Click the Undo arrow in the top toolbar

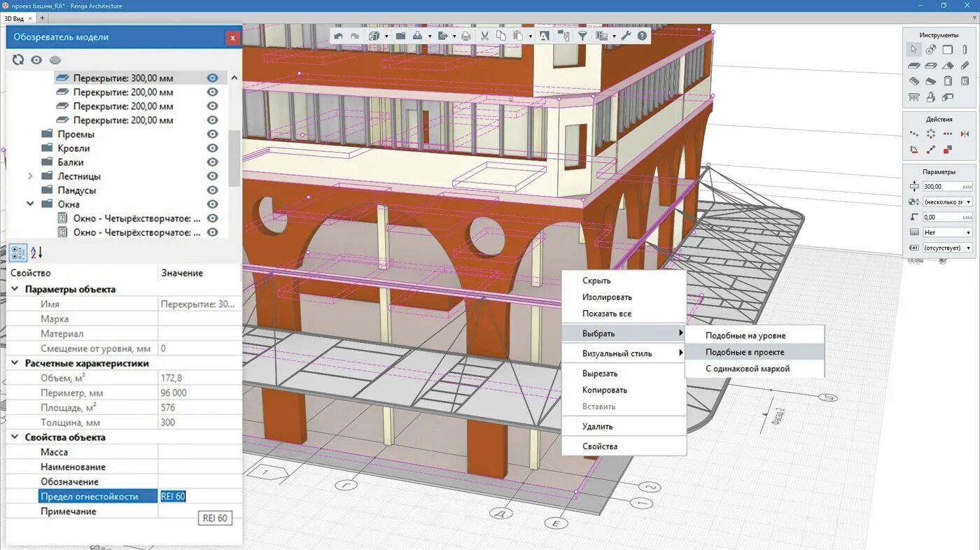339,36
